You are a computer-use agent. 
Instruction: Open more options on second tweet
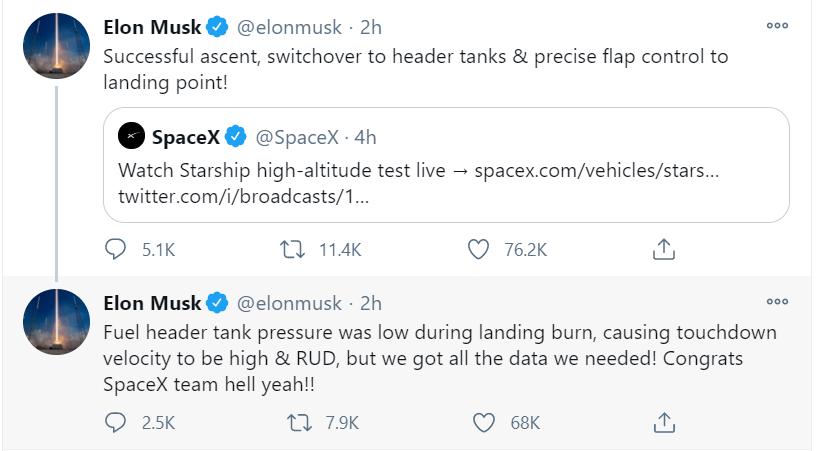point(777,301)
